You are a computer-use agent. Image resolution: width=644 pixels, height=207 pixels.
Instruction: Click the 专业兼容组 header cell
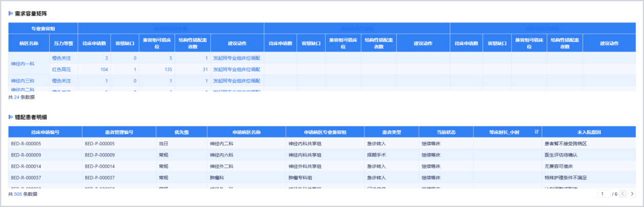click(x=43, y=29)
